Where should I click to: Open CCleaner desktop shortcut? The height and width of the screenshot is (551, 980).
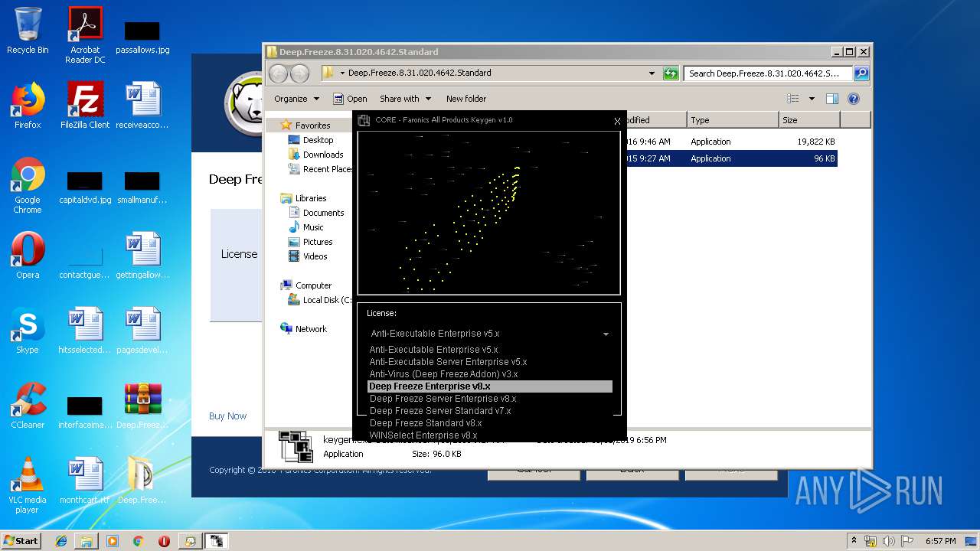pyautogui.click(x=28, y=406)
